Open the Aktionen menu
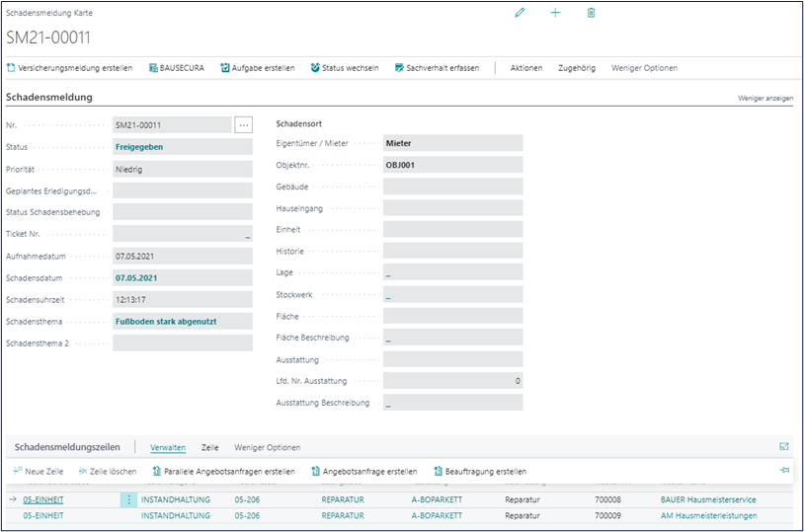Viewport: 804px width, 532px height. tap(525, 68)
